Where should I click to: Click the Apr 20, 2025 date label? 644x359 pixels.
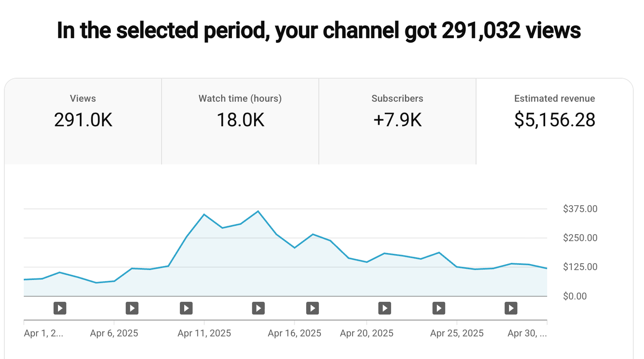tap(367, 333)
